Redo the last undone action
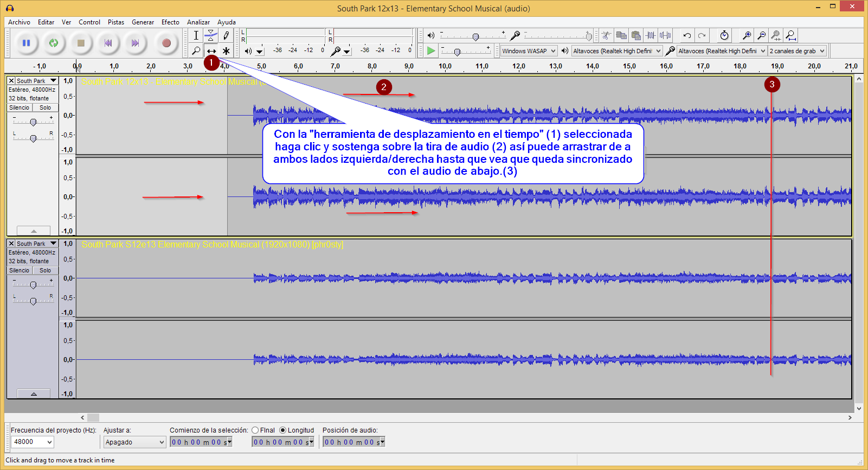 pos(702,35)
